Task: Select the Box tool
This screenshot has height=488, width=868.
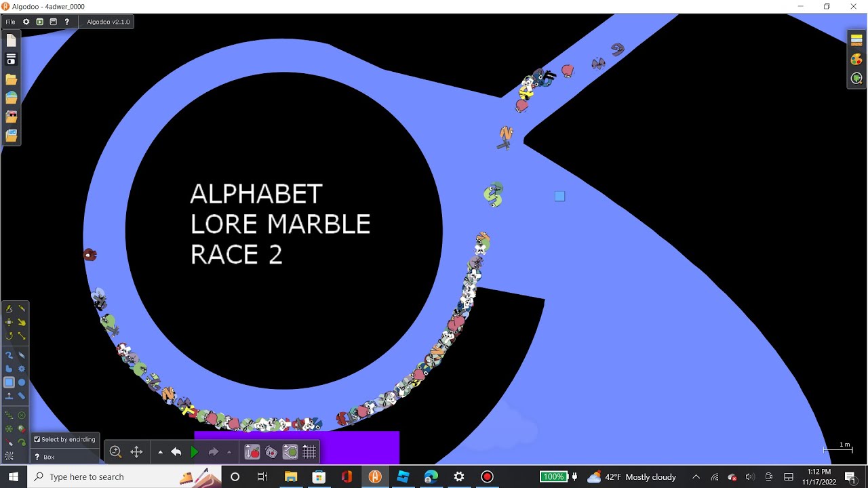Action: [9, 382]
